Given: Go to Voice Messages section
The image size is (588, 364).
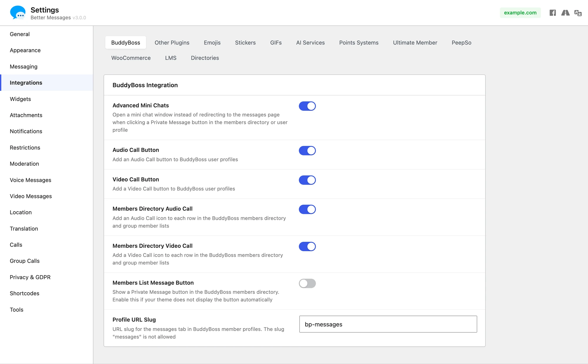Looking at the screenshot, I should (x=46, y=180).
